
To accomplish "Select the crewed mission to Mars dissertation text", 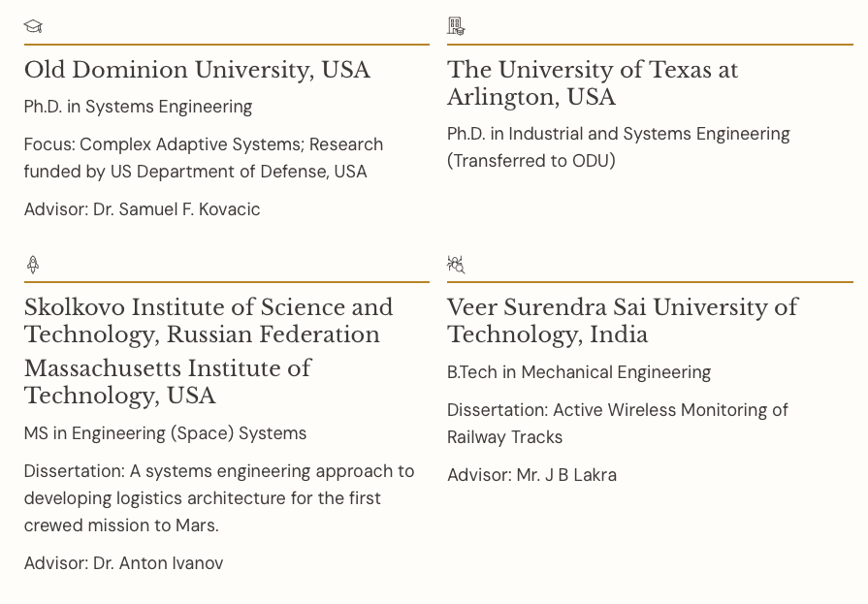I will pos(219,498).
